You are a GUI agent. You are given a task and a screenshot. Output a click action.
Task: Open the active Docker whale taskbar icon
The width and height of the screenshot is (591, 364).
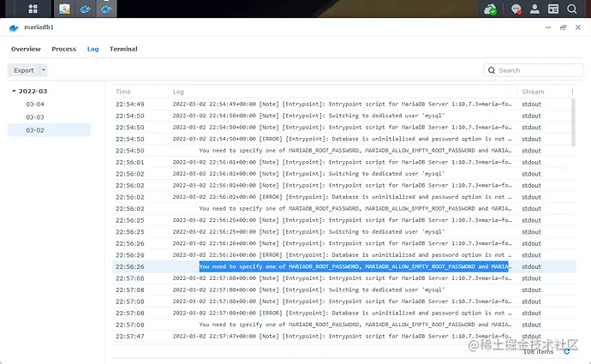[106, 9]
